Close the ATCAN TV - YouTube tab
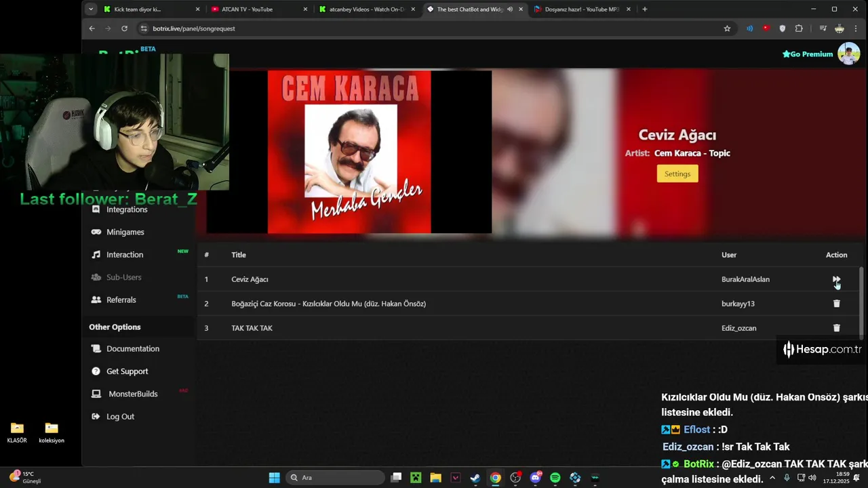Viewport: 868px width, 488px height. pyautogui.click(x=305, y=9)
